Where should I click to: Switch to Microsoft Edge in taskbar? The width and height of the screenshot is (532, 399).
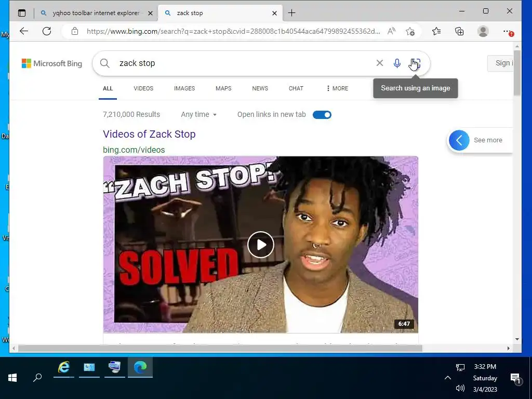click(x=140, y=367)
